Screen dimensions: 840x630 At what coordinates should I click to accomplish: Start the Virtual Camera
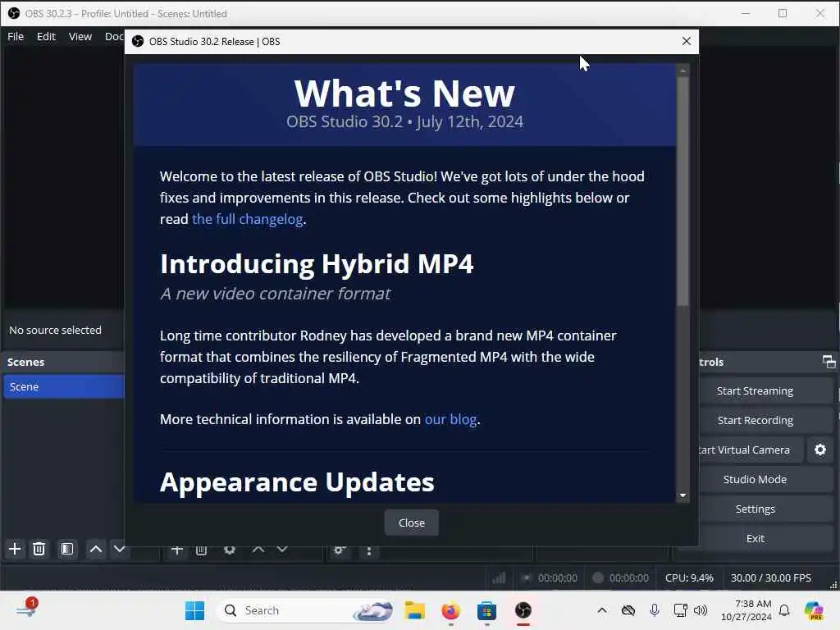pyautogui.click(x=751, y=450)
